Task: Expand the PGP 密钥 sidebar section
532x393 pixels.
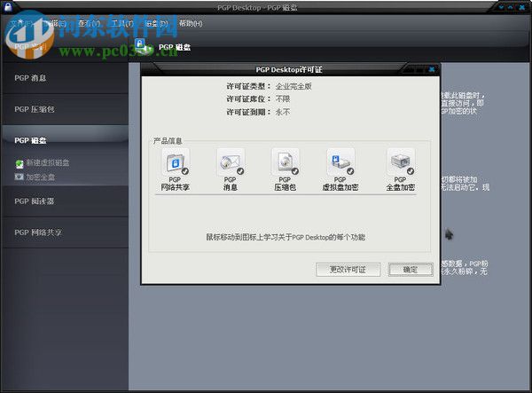Action: [65, 47]
